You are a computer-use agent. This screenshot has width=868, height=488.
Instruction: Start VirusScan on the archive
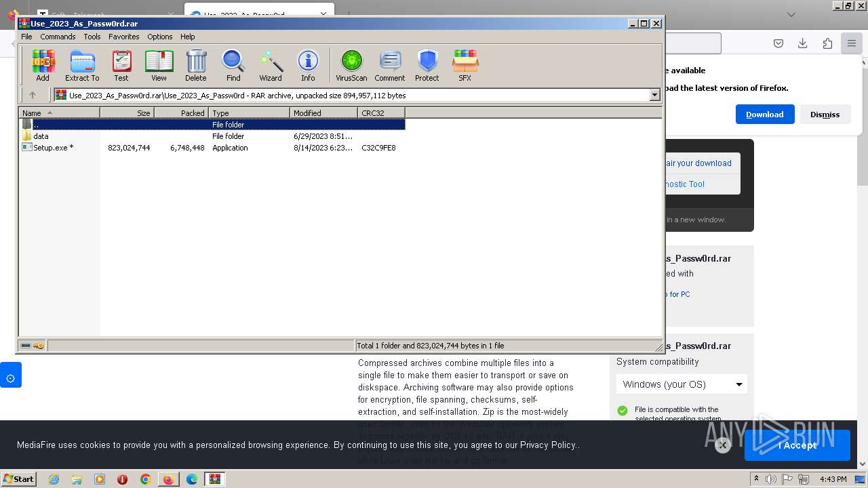tap(351, 65)
